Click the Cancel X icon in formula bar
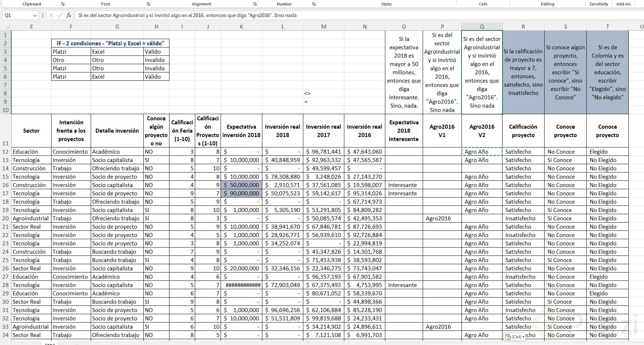 pos(51,15)
